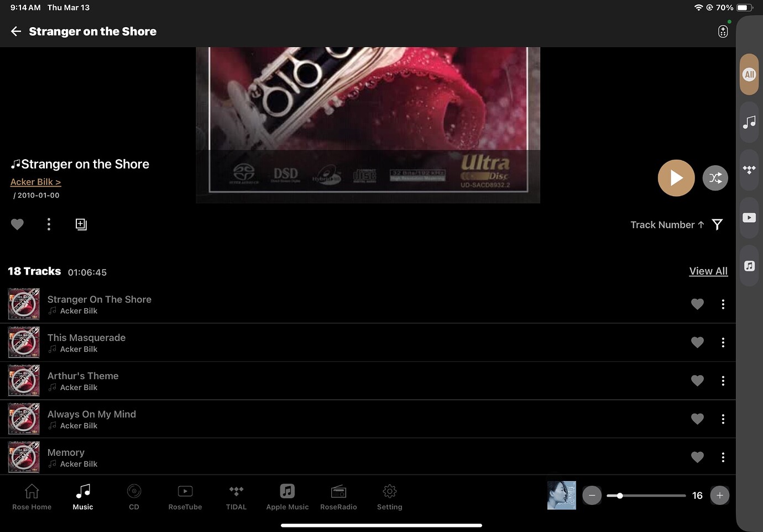Screen dimensions: 763x532
Task: Open the track filter icon
Action: (717, 224)
